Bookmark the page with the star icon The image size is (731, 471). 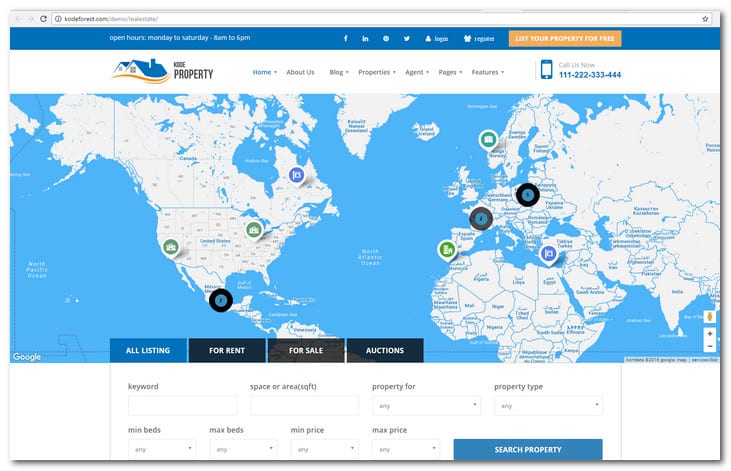click(705, 18)
